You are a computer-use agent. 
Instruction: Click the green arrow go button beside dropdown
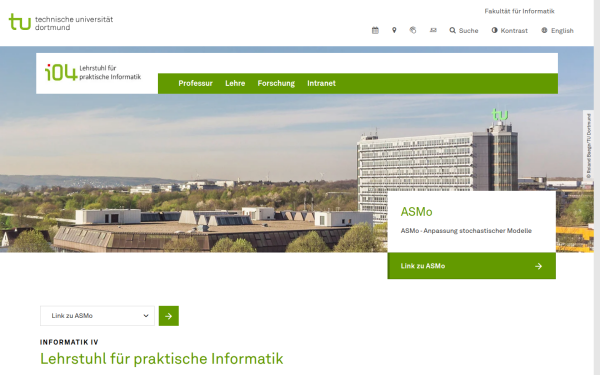(169, 316)
